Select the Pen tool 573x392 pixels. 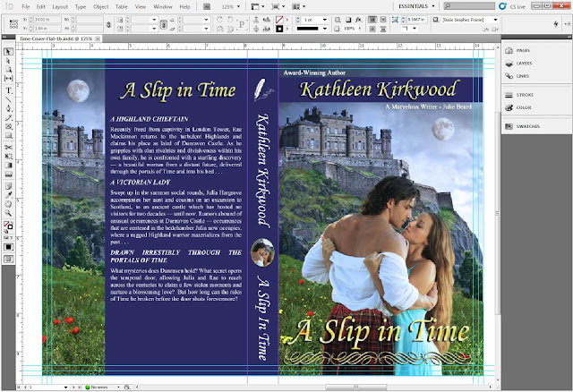pos(8,108)
